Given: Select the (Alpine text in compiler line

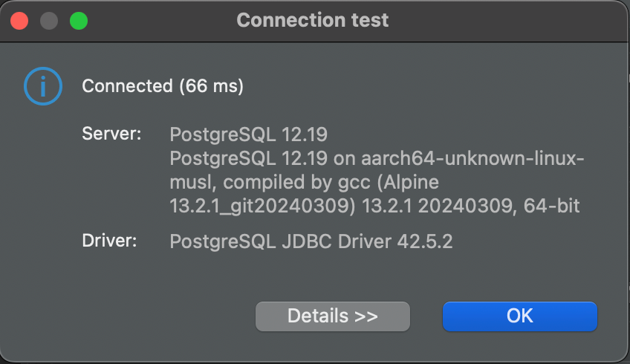Looking at the screenshot, I should [408, 183].
